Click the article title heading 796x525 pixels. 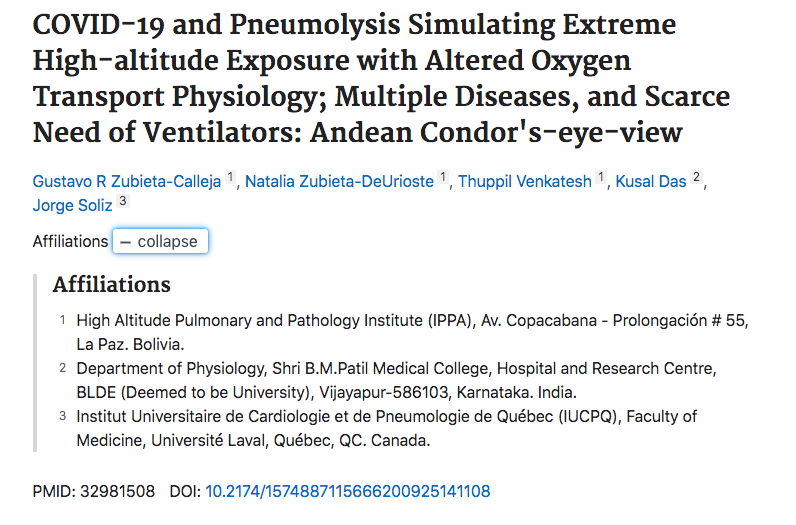point(381,78)
